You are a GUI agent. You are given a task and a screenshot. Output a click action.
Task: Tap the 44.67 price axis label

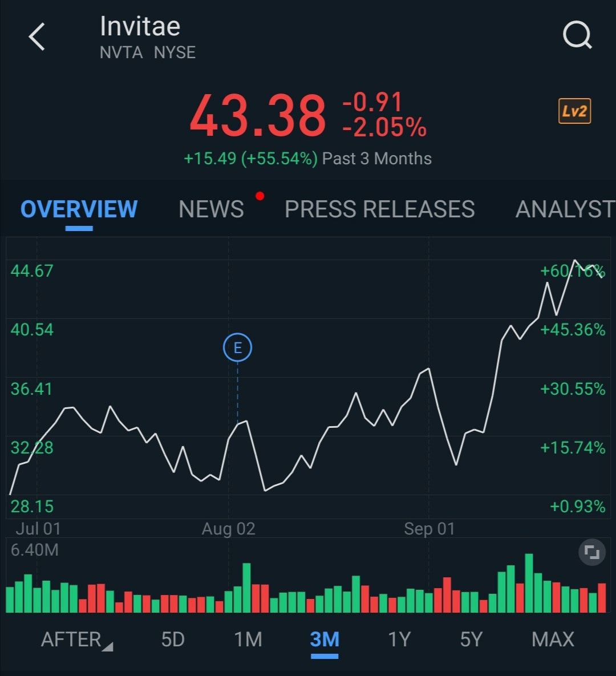pos(32,271)
